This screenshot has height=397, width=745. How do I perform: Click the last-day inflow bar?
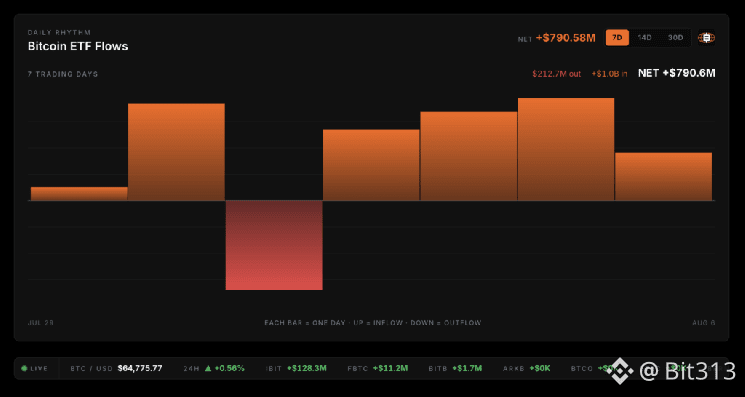point(664,177)
